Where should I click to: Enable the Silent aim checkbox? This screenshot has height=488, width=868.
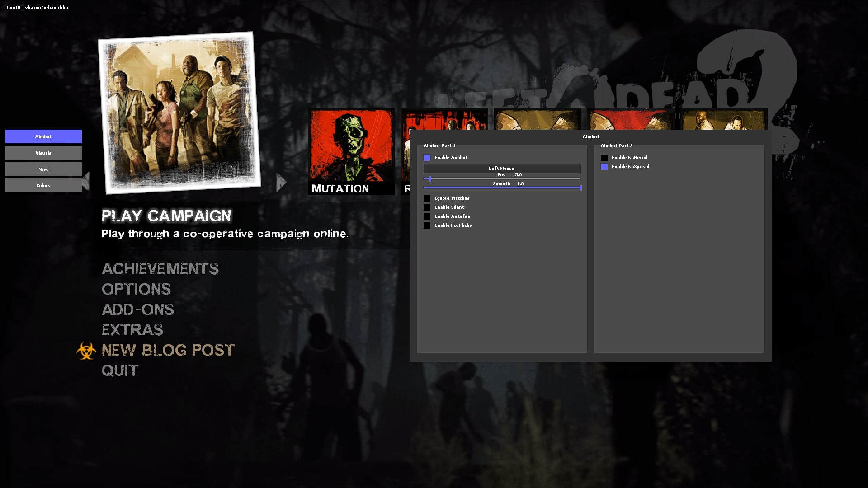(x=427, y=207)
